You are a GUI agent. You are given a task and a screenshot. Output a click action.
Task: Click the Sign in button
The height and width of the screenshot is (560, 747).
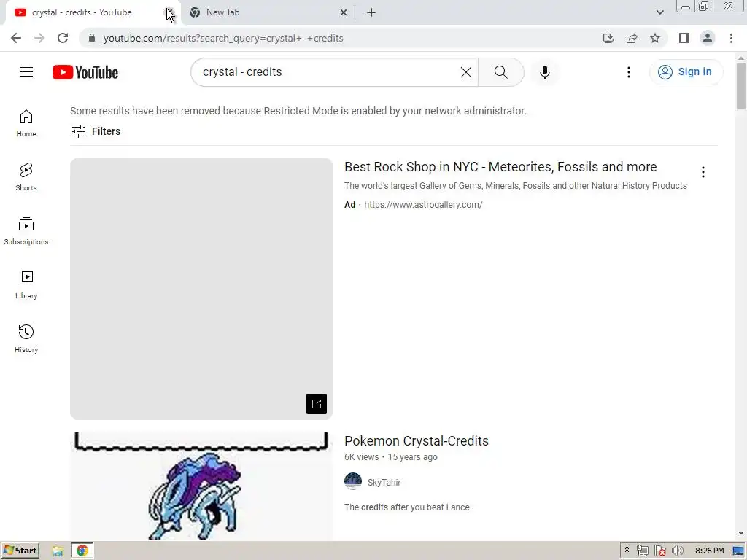(686, 72)
